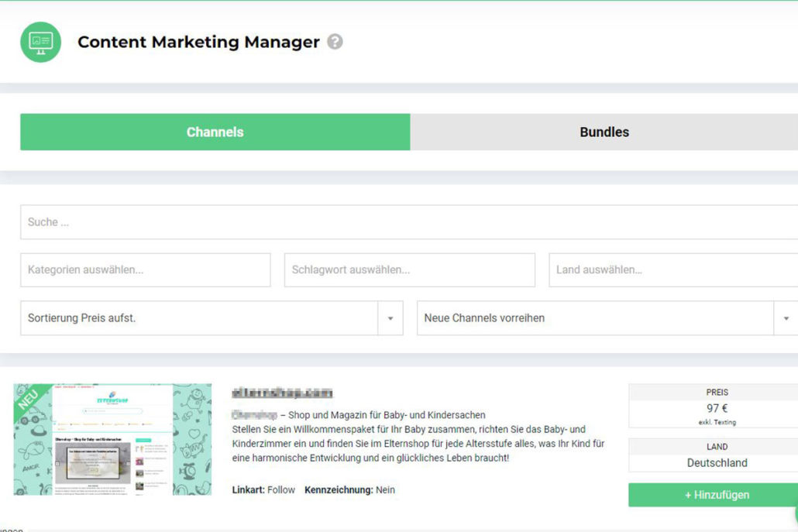
Task: Switch to the Channels tab
Action: point(215,132)
